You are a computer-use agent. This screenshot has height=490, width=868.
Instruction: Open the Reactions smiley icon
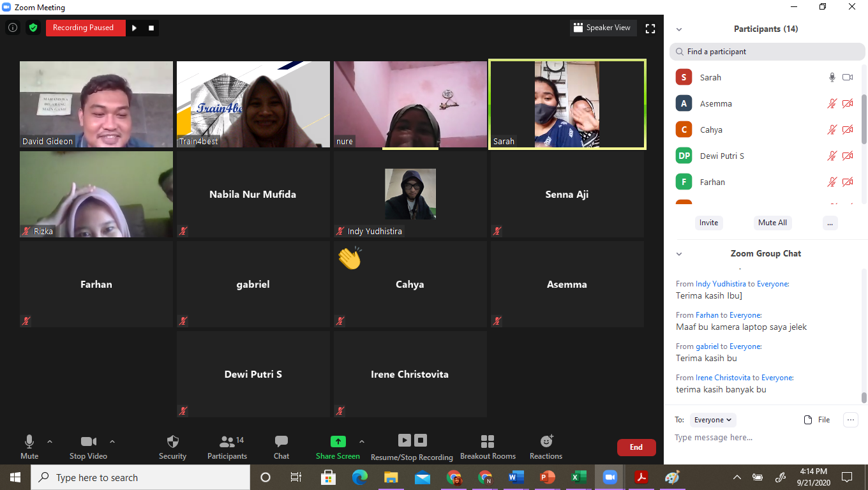[x=546, y=442]
